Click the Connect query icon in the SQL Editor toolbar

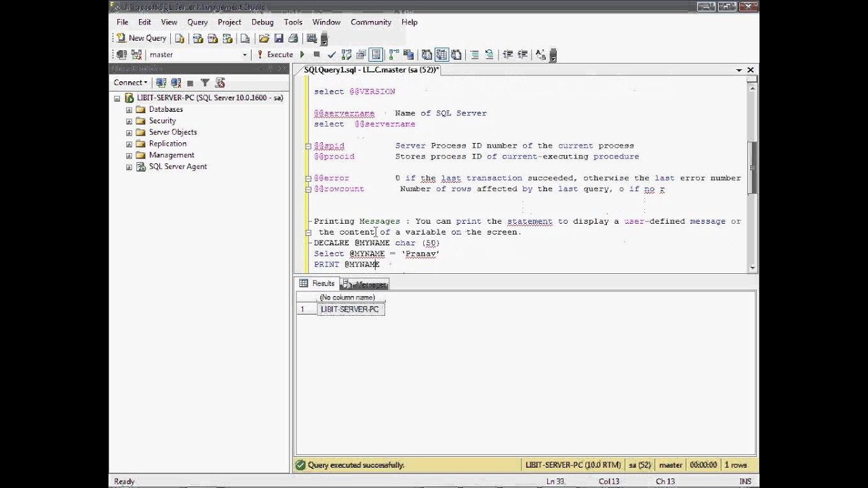click(x=121, y=55)
